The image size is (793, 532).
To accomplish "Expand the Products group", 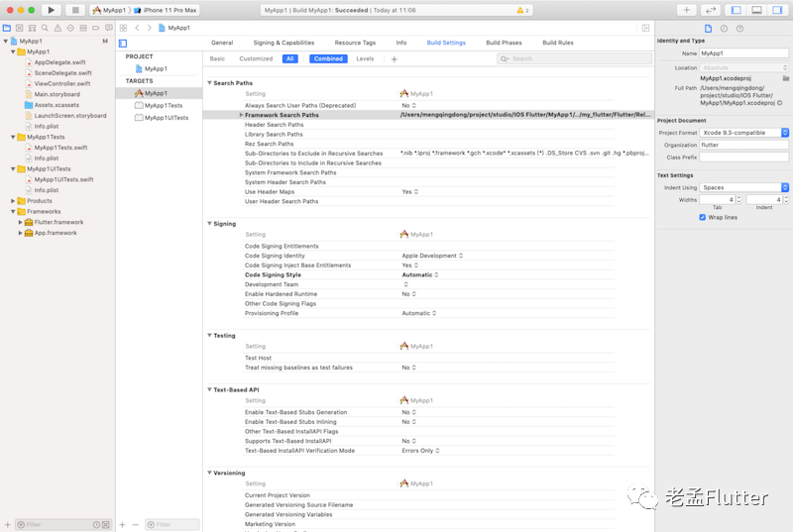I will pos(13,200).
